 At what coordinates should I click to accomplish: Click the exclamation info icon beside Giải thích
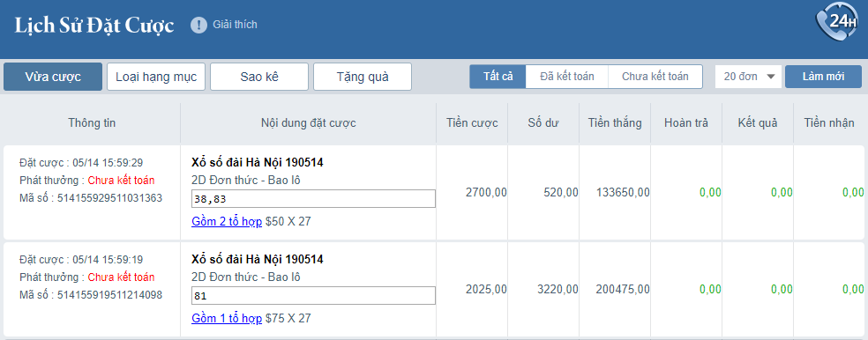click(198, 25)
